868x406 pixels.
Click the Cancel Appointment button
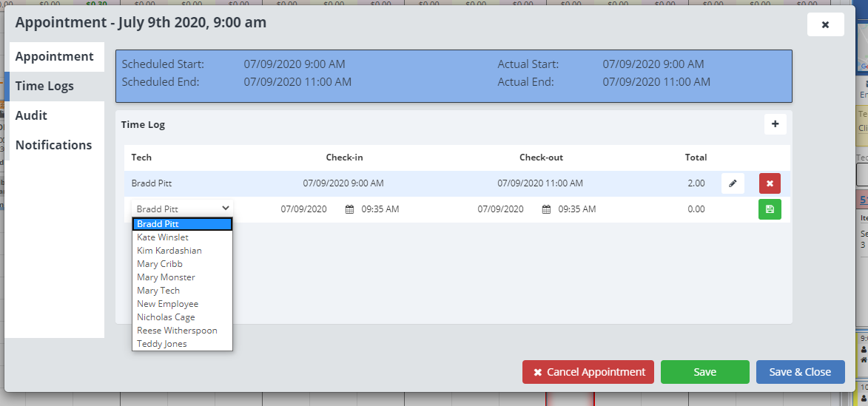[x=588, y=372]
